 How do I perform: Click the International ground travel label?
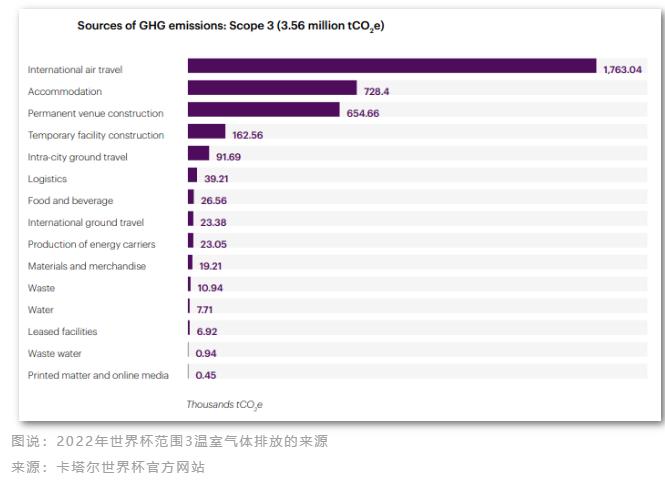pos(86,222)
